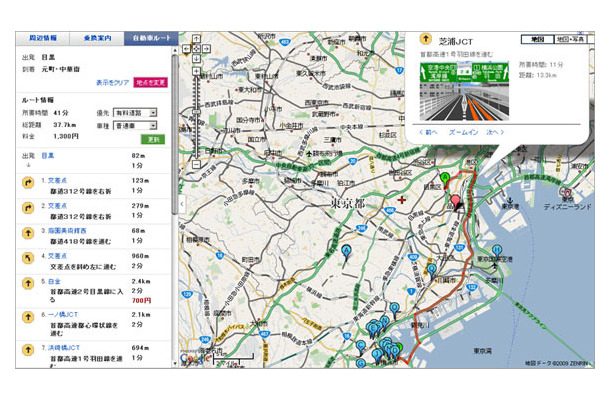The height and width of the screenshot is (400, 610).
Task: Open step 7 浜崎橋JCT link
Action: pyautogui.click(x=63, y=347)
